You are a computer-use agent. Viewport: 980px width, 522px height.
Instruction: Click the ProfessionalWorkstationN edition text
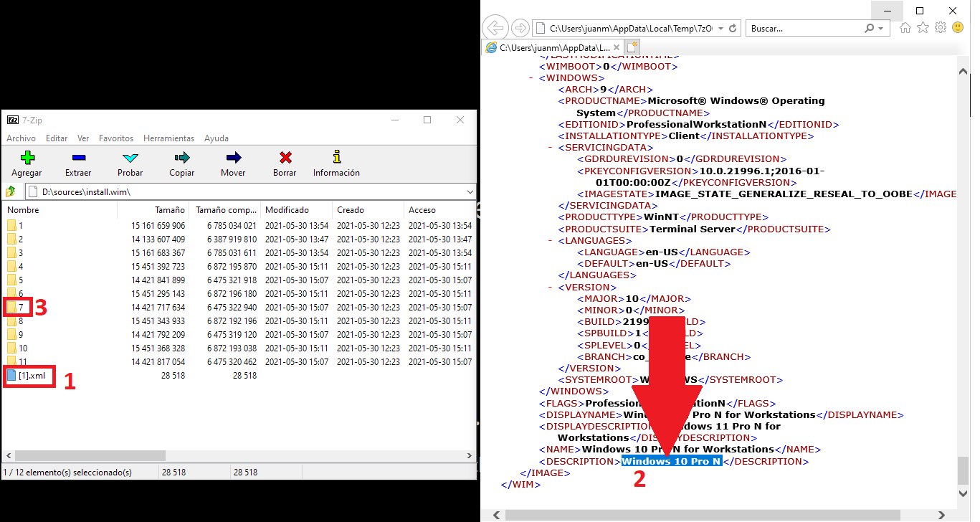tap(696, 124)
